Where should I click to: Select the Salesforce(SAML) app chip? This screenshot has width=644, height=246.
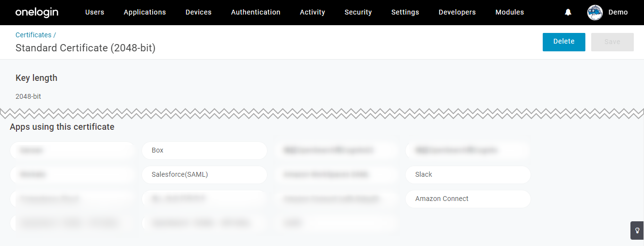coord(204,175)
